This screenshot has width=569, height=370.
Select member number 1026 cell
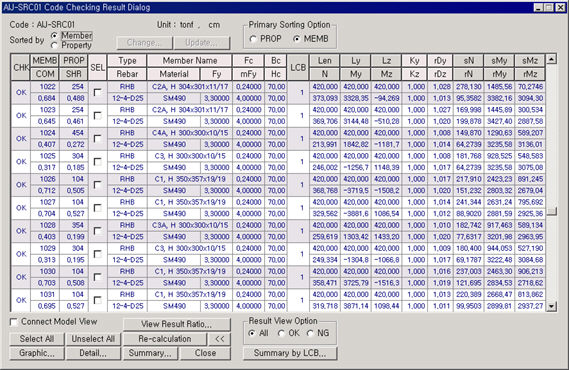[x=45, y=179]
